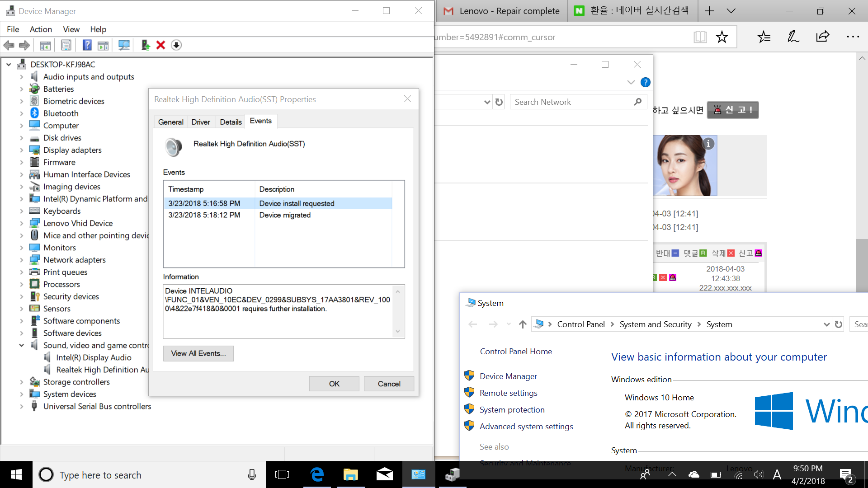
Task: Add page to favorites star in Edge
Action: pyautogui.click(x=722, y=37)
